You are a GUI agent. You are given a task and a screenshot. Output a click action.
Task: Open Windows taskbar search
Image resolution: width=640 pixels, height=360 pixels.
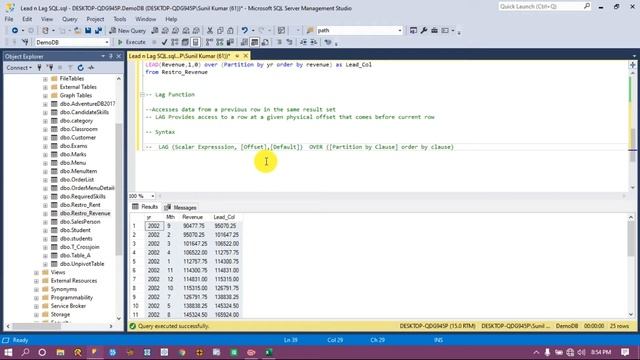tap(25, 352)
